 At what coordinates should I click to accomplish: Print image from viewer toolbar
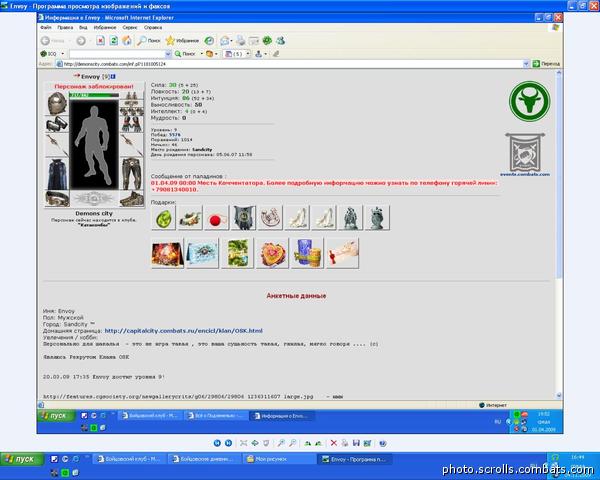point(345,443)
